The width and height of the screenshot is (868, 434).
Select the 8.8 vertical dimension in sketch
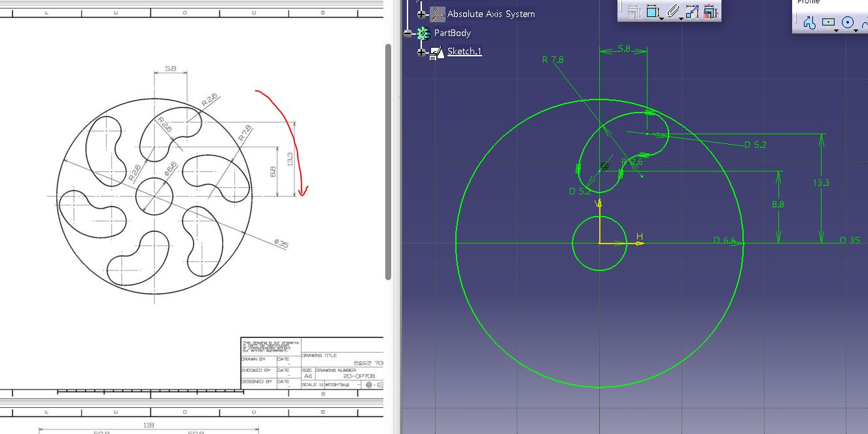(x=778, y=204)
